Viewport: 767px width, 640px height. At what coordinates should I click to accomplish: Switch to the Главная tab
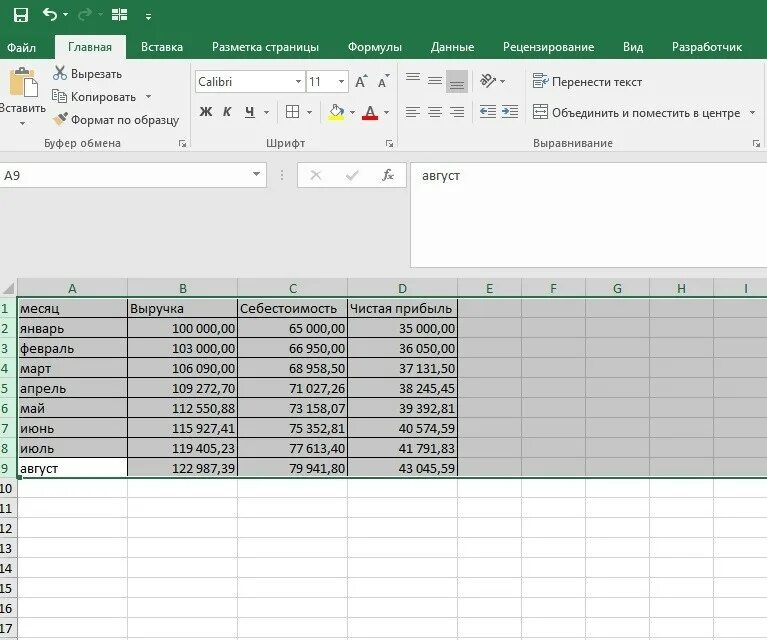pos(90,47)
